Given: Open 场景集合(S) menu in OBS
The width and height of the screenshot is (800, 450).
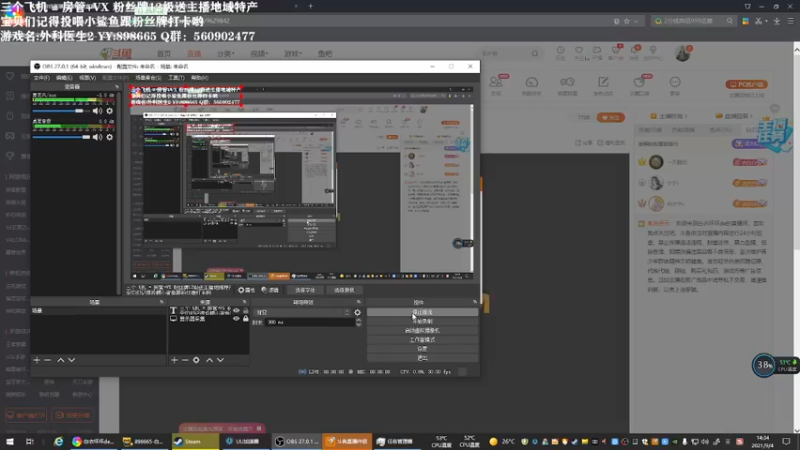Looking at the screenshot, I should (148, 78).
